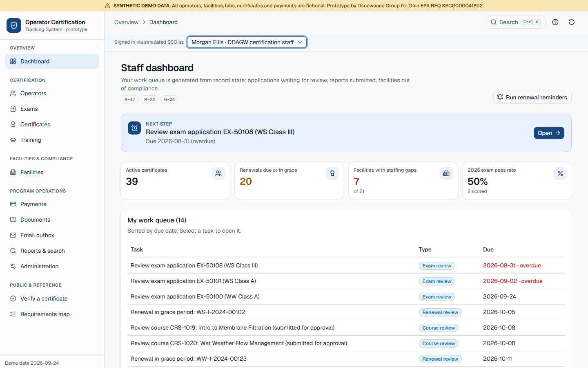
Task: Click the Facilities building icon
Action: [x=13, y=172]
